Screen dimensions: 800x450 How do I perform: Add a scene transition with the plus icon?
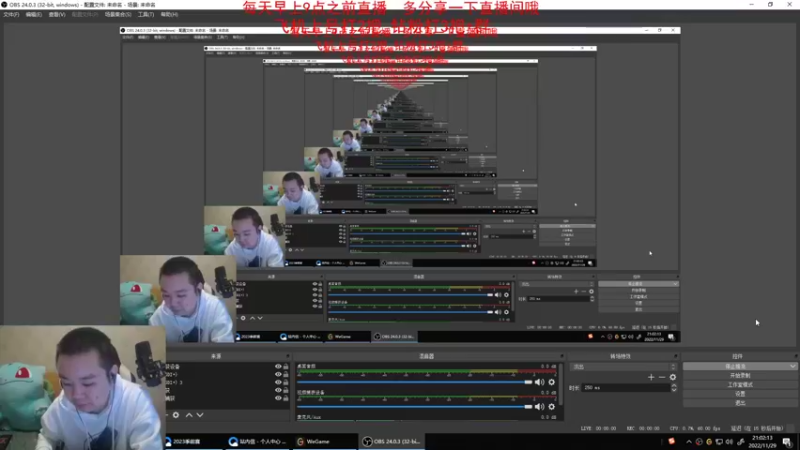[651, 377]
